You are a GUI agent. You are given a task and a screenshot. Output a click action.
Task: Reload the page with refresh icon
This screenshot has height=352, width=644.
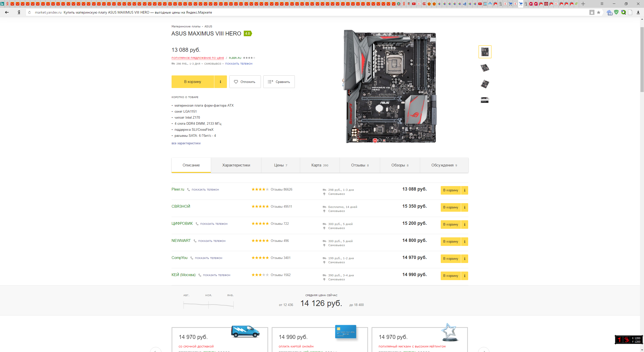coord(29,12)
